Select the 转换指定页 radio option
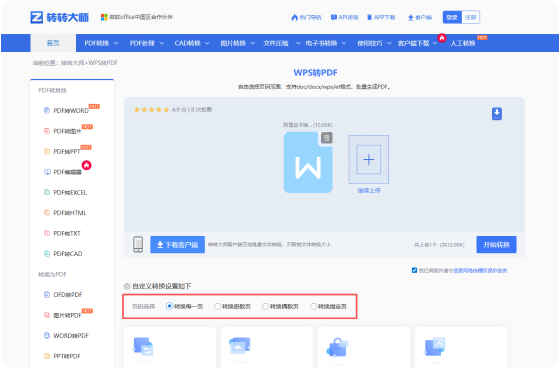 point(313,306)
